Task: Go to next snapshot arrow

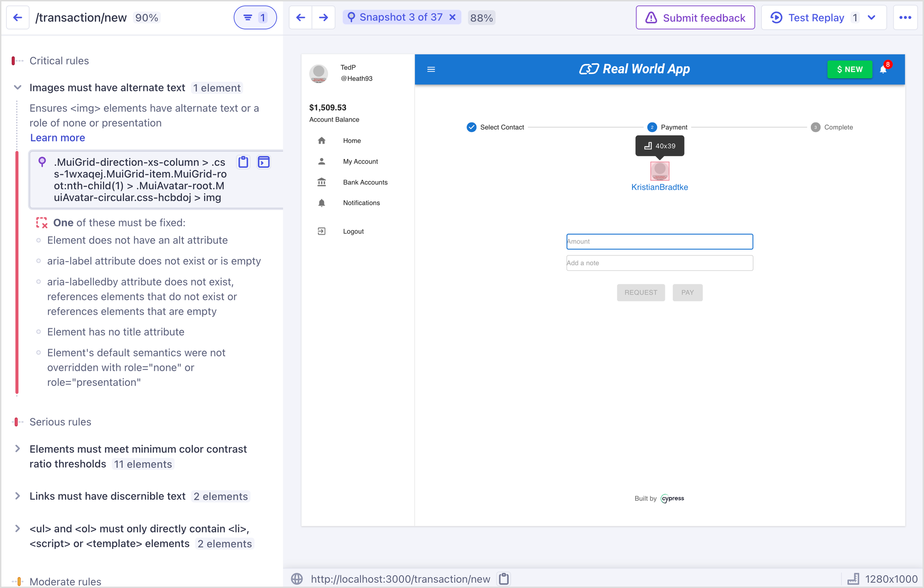Action: point(323,18)
